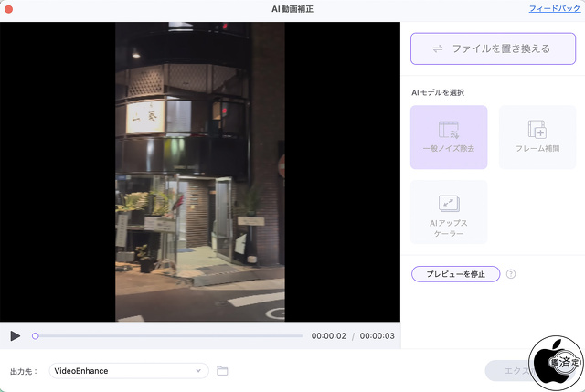This screenshot has width=585, height=392.
Task: Click the AIモデルを選択 heading
Action: (438, 92)
